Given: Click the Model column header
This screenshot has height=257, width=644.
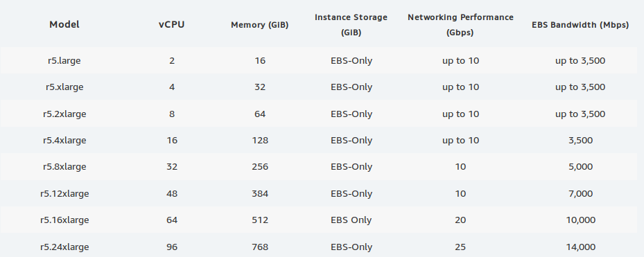Looking at the screenshot, I should click(64, 25).
